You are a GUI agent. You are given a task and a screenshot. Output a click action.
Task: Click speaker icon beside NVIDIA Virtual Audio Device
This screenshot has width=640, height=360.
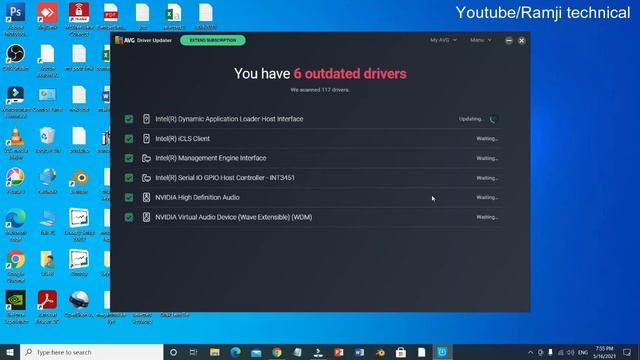tap(146, 217)
